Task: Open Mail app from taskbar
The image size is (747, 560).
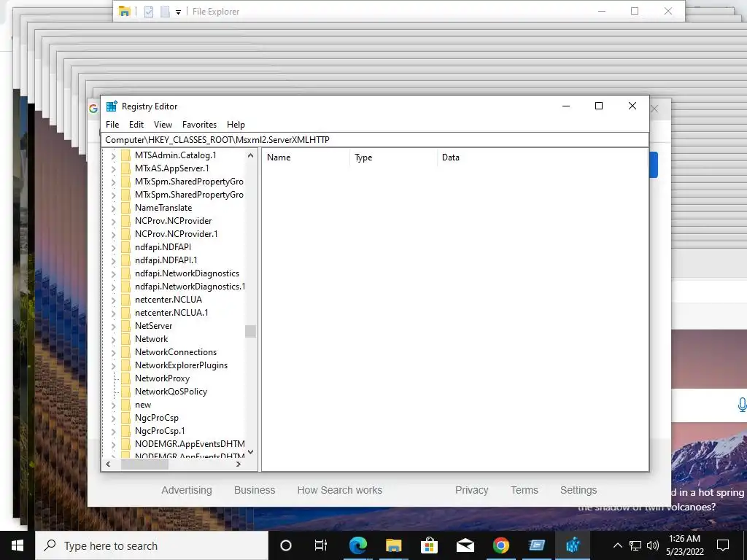Action: (x=465, y=545)
